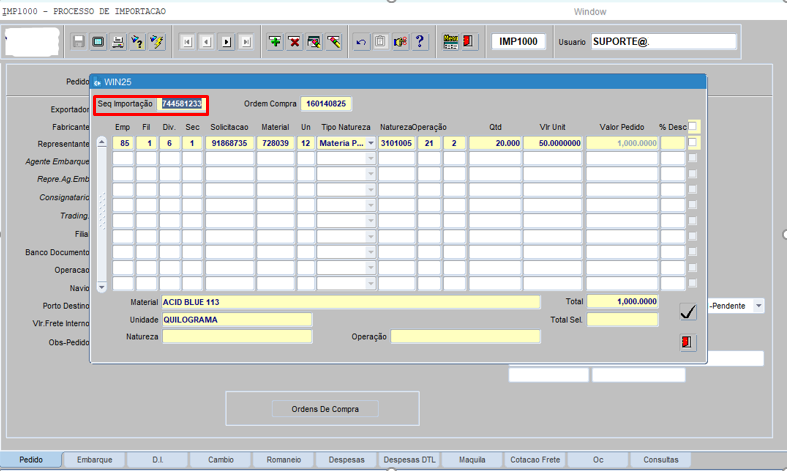
Task: Click the Save disk icon in toolbar
Action: pyautogui.click(x=79, y=42)
